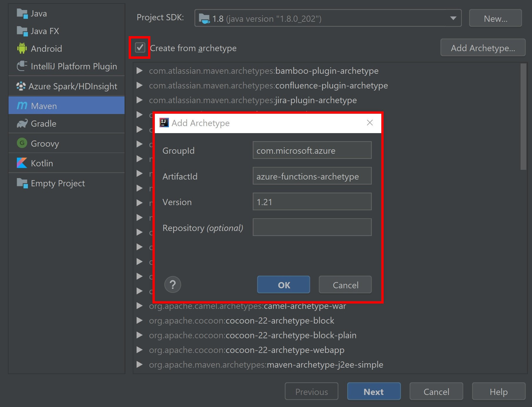Click the Version input field
The height and width of the screenshot is (407, 532).
click(x=312, y=202)
